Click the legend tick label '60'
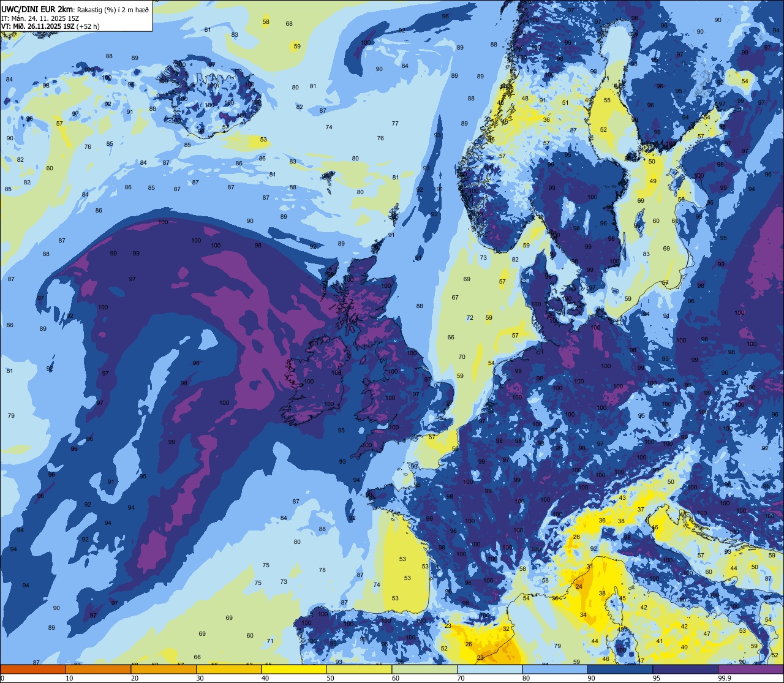Viewport: 784px width, 683px height. click(x=396, y=678)
